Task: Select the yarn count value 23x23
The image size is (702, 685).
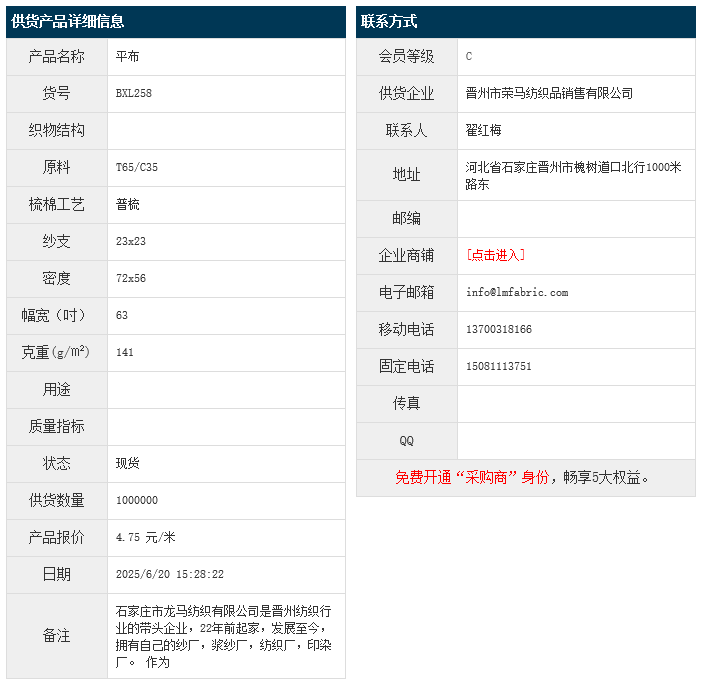Action: 131,241
